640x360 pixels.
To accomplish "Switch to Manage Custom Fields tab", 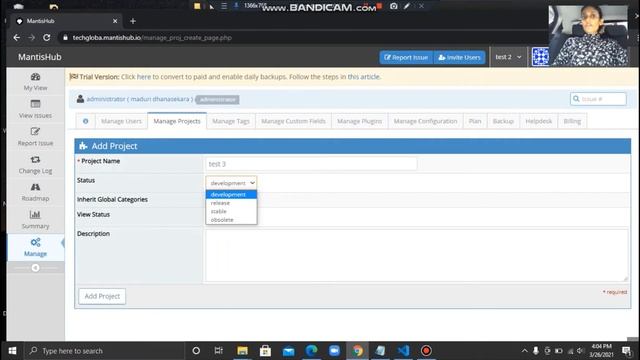I will pos(293,121).
